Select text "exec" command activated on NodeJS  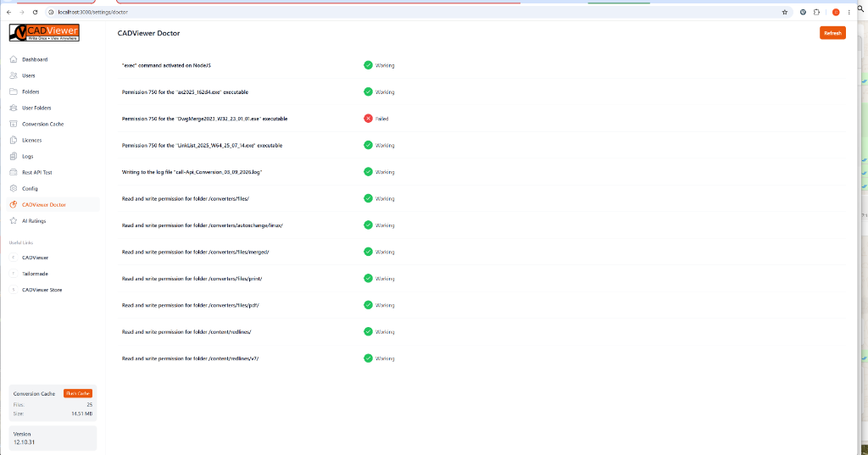[166, 65]
